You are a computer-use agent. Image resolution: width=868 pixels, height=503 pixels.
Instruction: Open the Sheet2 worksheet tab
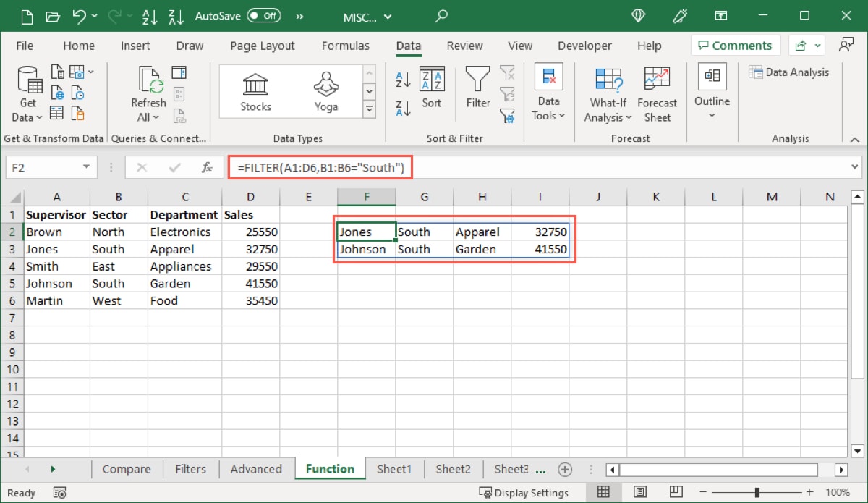[452, 469]
